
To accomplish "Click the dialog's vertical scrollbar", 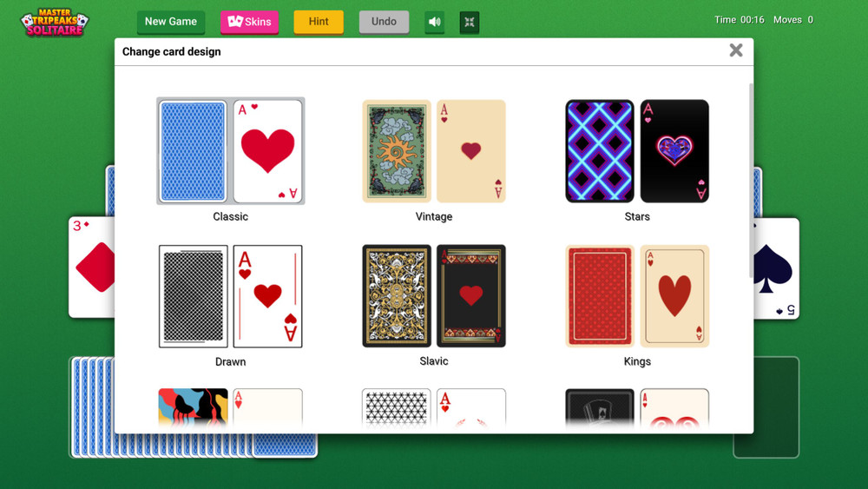I will [x=751, y=180].
